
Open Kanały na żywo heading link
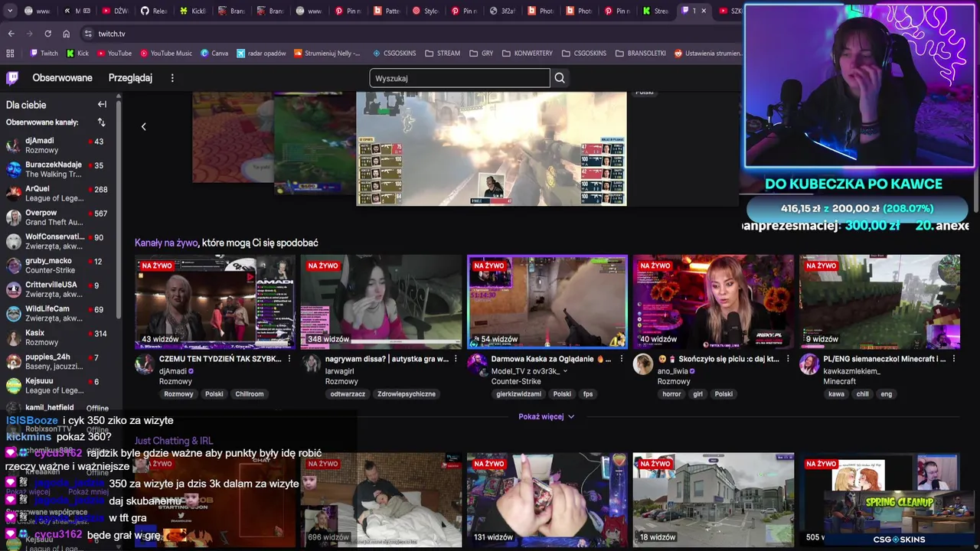click(x=166, y=243)
